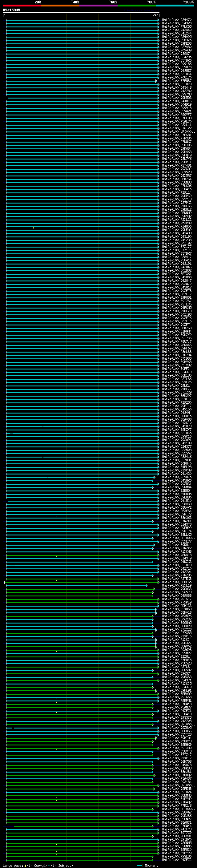Click the white query sequence bar
Screen dimensions: 197x868
(81, 13)
